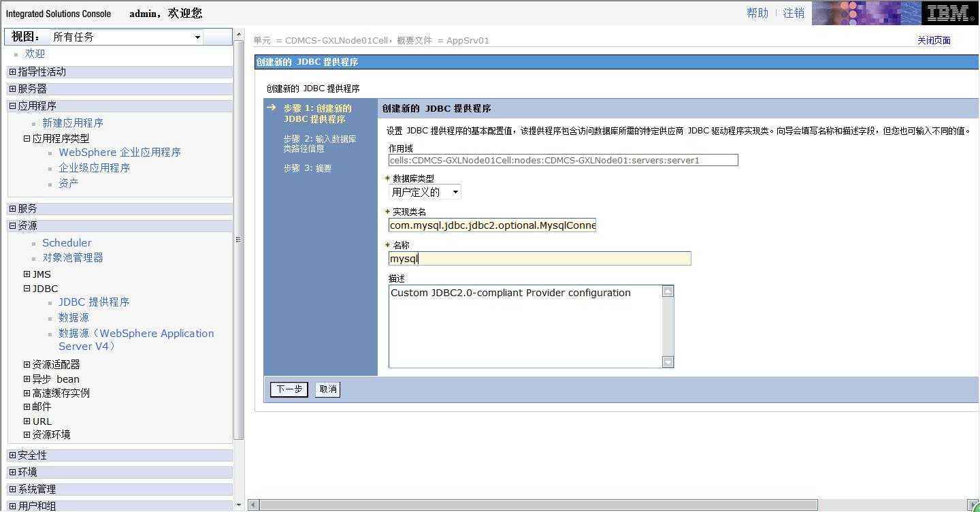Open the 数据源 link

tap(73, 318)
